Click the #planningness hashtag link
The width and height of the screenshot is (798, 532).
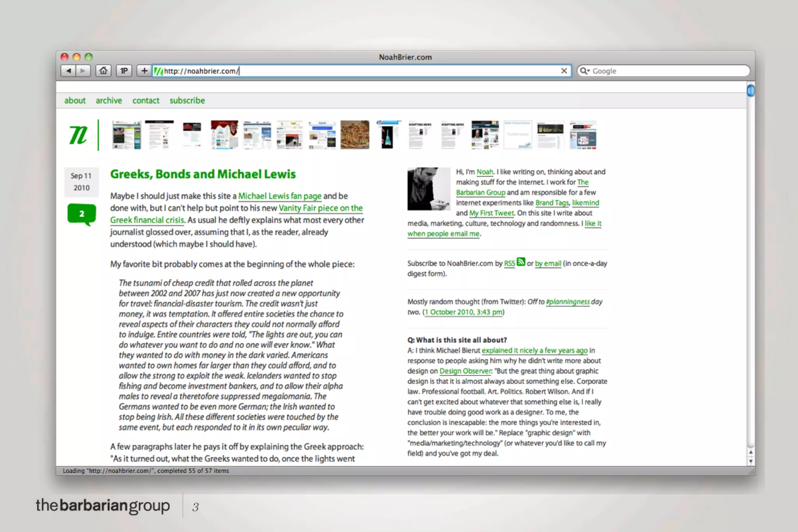(x=568, y=302)
